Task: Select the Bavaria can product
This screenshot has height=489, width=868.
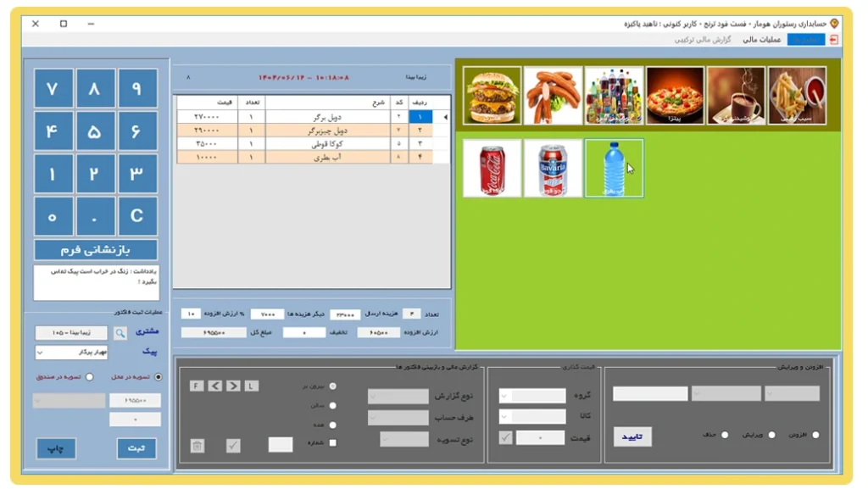Action: tap(553, 168)
